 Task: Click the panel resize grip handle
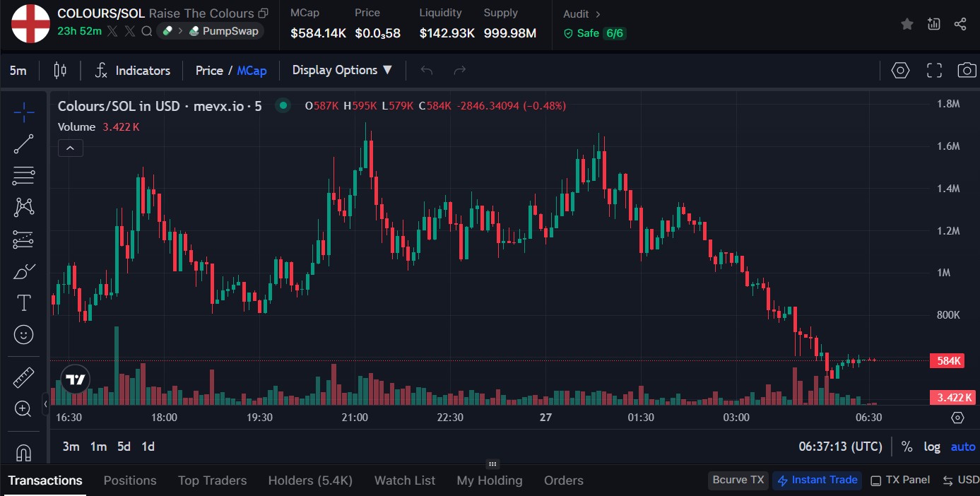[x=492, y=464]
